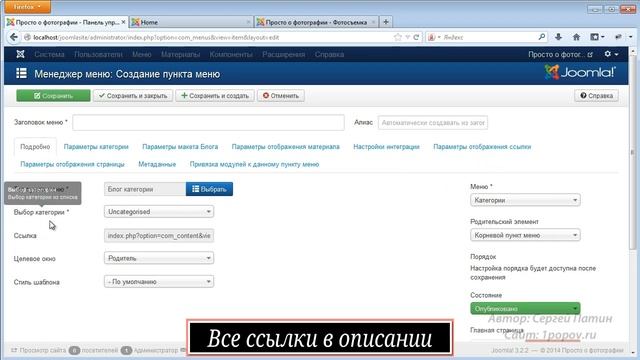Open 'Просто о фотог...' site preview link
This screenshot has height=360, width=640.
click(x=560, y=54)
